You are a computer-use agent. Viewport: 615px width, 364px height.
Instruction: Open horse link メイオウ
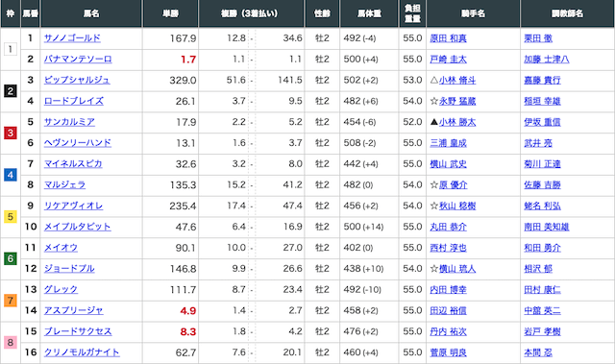61,248
